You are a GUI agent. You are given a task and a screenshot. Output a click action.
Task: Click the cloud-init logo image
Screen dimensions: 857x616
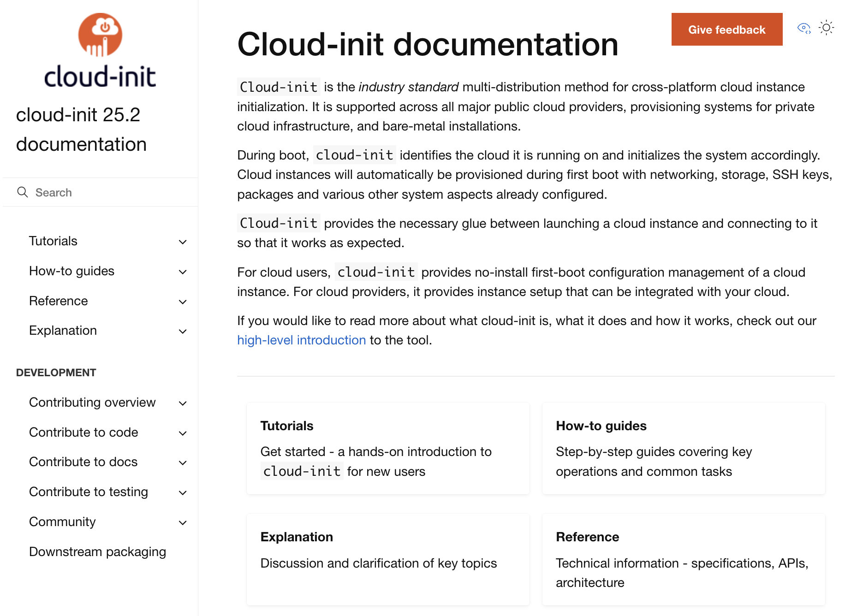click(100, 50)
